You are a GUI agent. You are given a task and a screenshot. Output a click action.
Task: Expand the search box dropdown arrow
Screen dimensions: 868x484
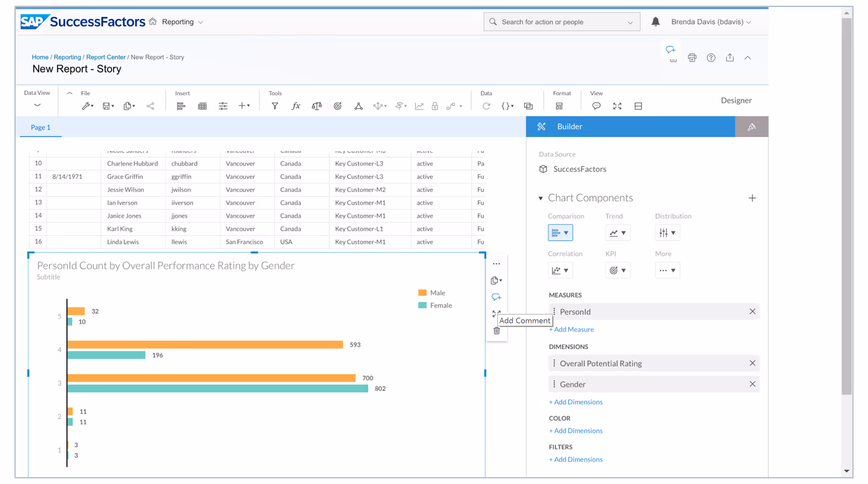point(630,22)
